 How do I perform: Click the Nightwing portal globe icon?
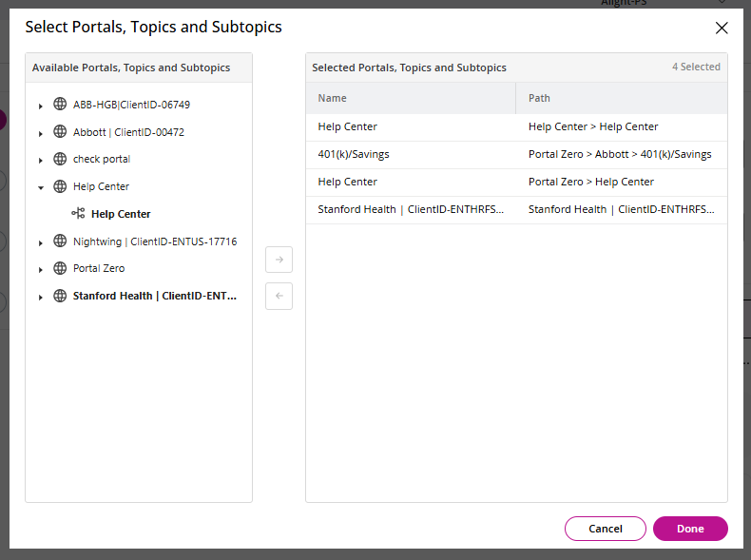[60, 241]
